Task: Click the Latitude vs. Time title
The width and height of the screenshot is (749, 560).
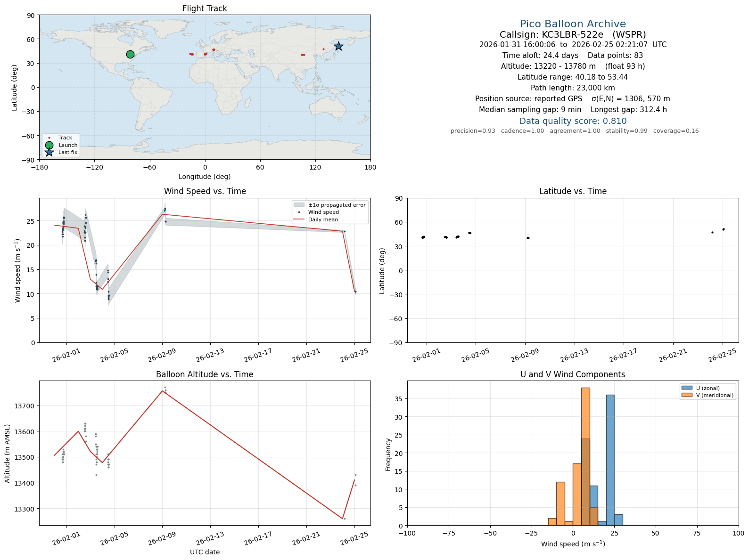Action: coord(573,191)
